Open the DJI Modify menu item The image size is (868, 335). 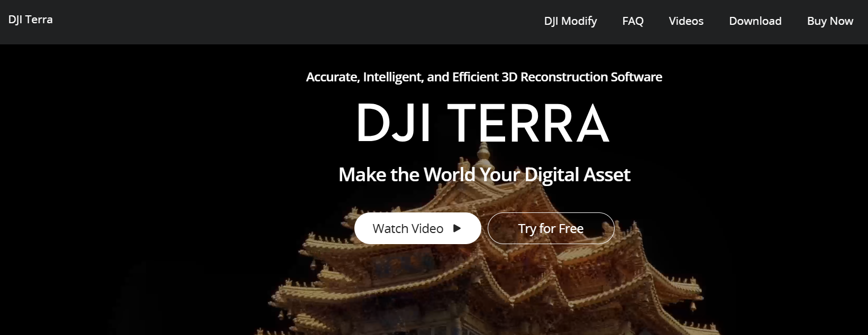point(570,21)
